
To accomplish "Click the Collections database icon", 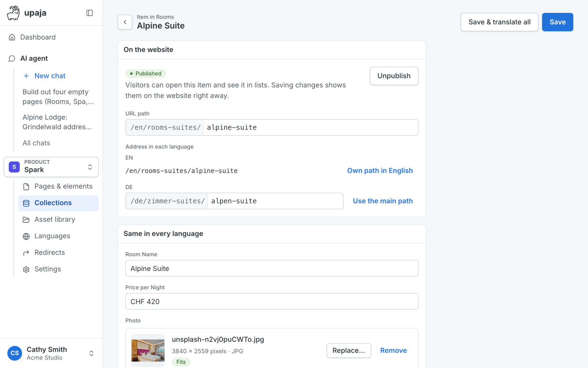I will 26,203.
